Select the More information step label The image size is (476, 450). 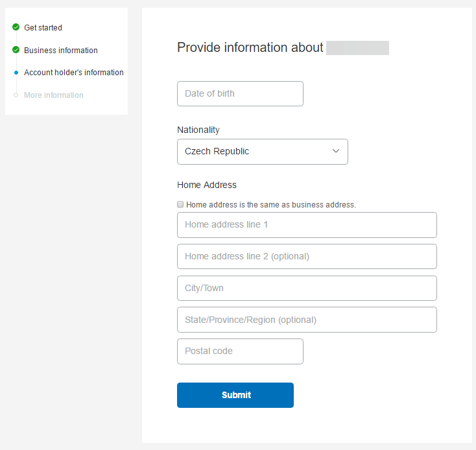coord(53,95)
